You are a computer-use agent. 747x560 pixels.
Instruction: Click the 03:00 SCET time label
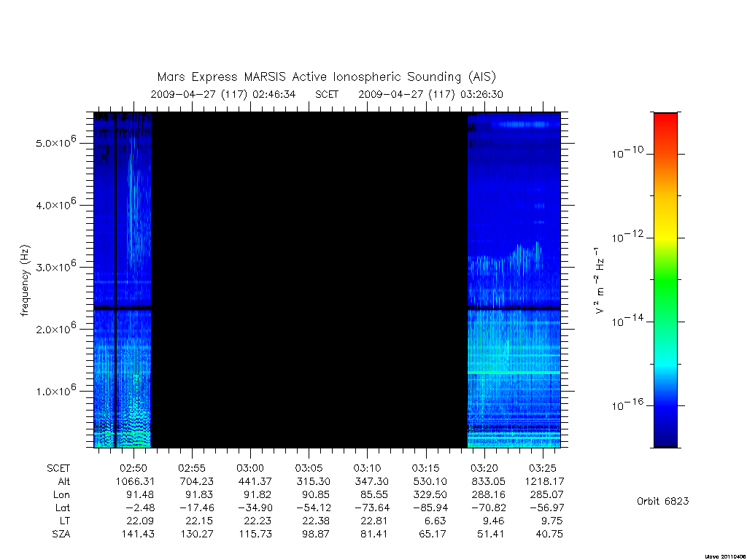tap(250, 469)
